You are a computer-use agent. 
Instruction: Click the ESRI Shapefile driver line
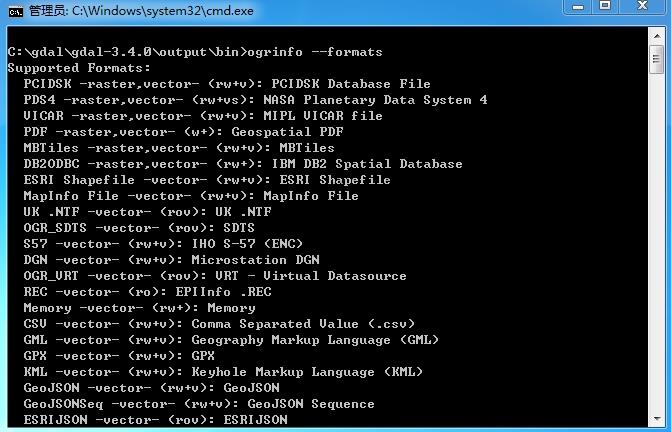(x=207, y=180)
